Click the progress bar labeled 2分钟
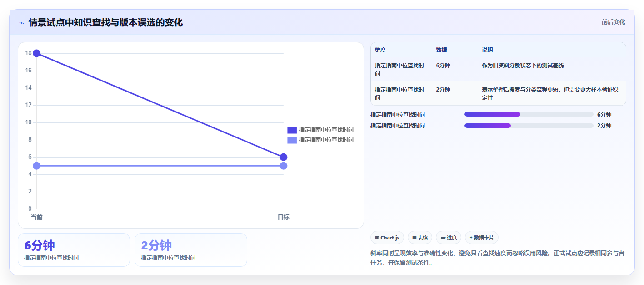Screen dimensions: 644x285 tap(529, 126)
